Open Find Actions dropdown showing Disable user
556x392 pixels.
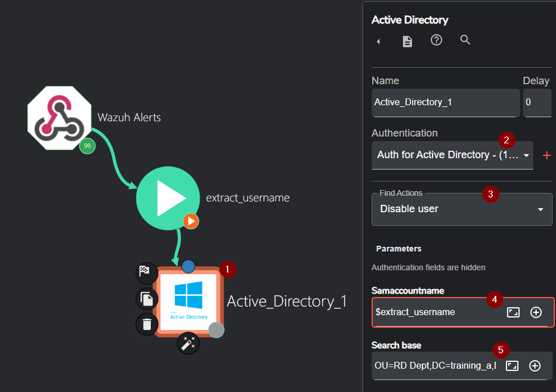click(462, 209)
